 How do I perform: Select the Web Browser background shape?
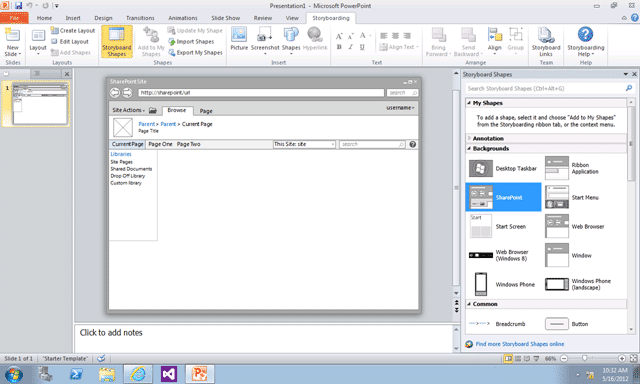[580, 226]
